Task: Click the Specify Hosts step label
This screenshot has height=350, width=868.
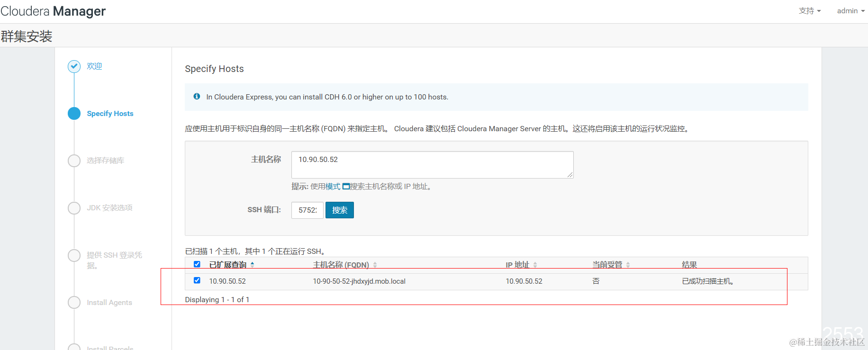Action: (110, 114)
